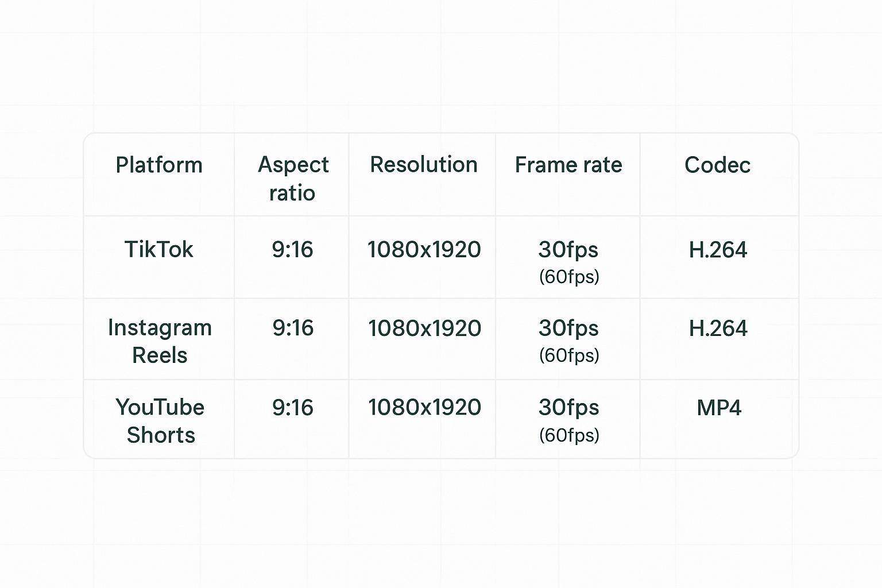The height and width of the screenshot is (588, 882).
Task: Select Instagram Reels' 30fps frame rate
Action: pyautogui.click(x=568, y=328)
